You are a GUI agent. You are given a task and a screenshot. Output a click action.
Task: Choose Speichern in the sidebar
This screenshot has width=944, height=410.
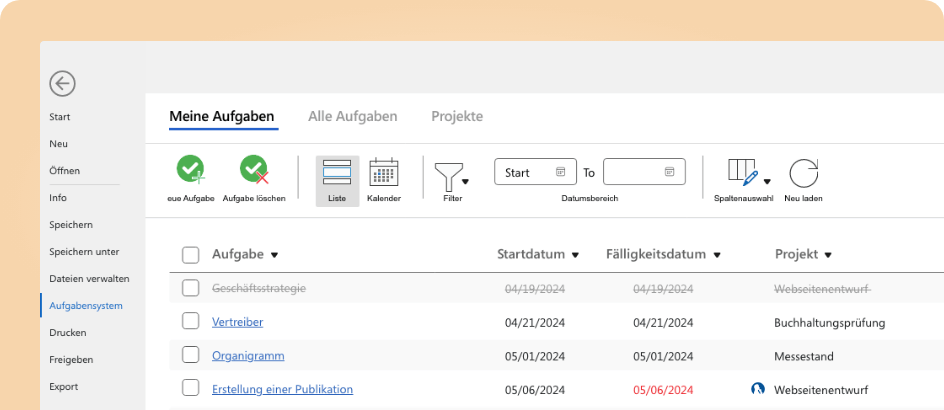71,225
